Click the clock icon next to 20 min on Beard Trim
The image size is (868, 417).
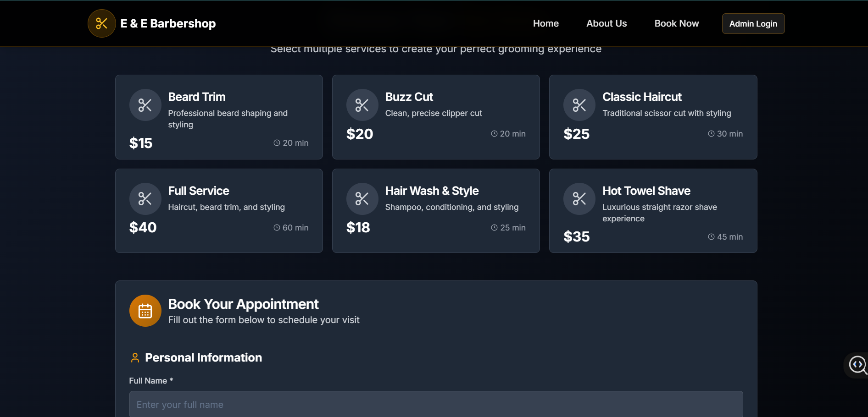276,143
